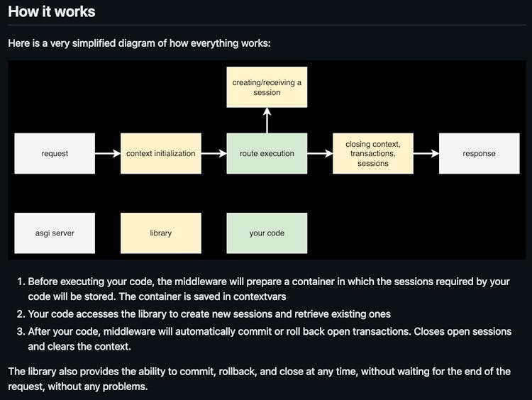Click the 'request' box in diagram
Screen dimensions: 532x400
55,153
